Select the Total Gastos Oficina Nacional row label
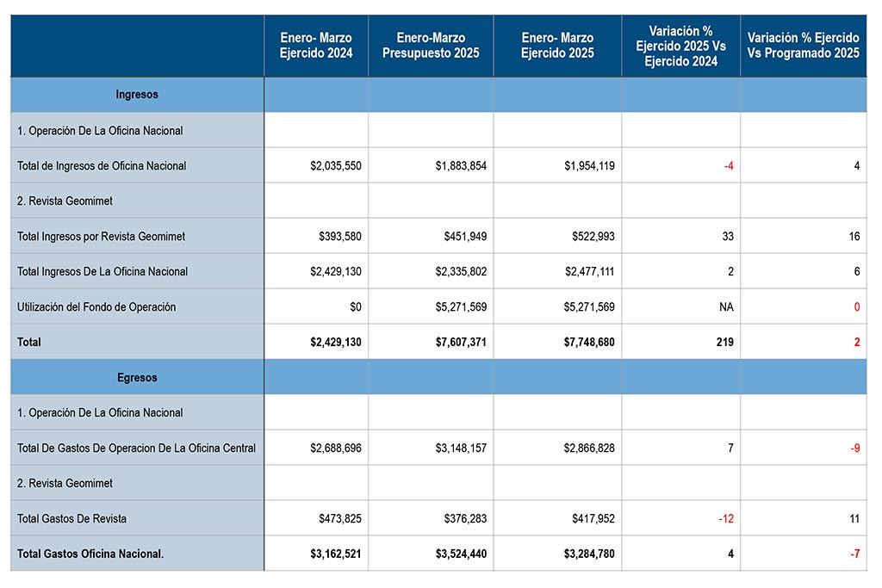 [x=90, y=554]
